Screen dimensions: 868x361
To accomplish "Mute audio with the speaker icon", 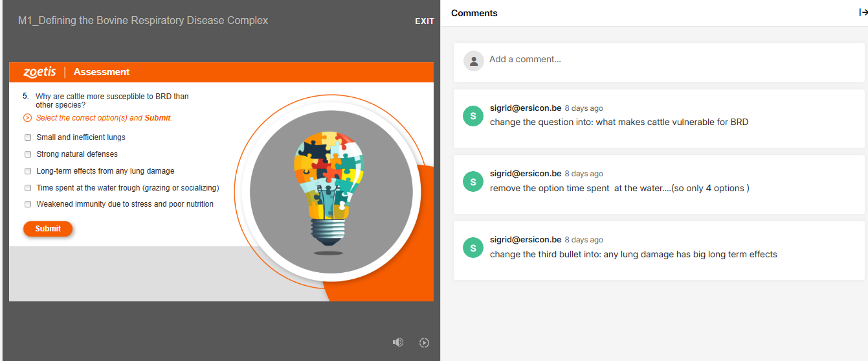I will pos(397,342).
